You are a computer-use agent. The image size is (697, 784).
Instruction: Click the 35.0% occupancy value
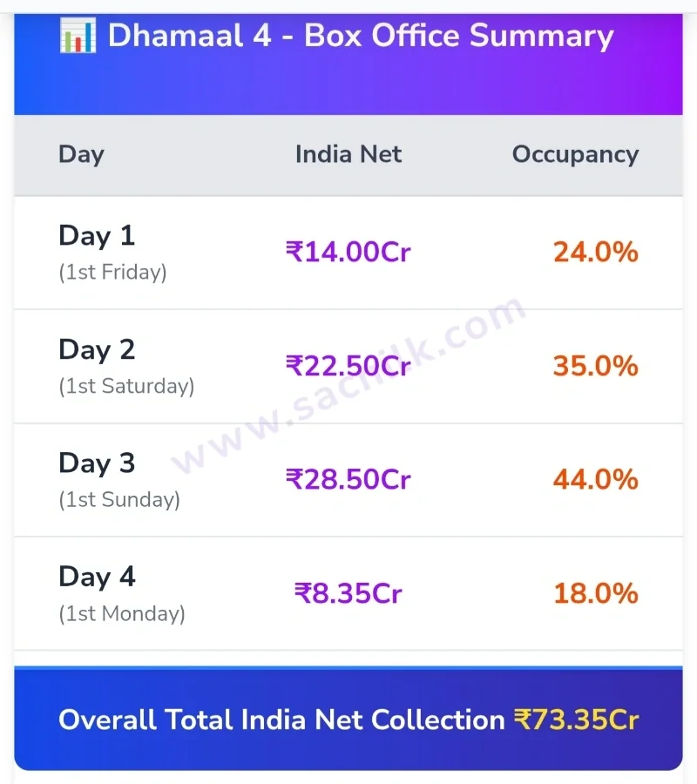tap(596, 366)
